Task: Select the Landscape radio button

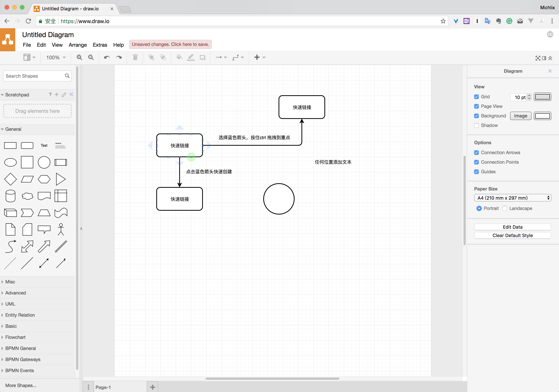Action: click(505, 208)
